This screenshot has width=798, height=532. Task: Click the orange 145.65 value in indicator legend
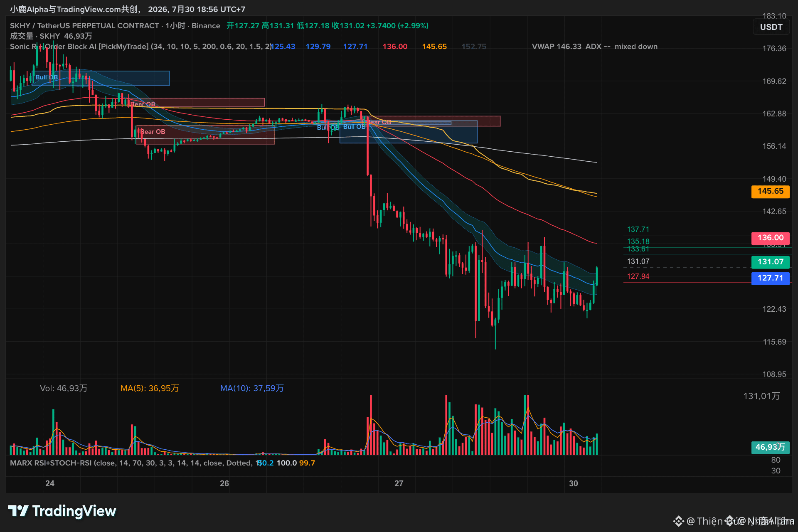point(434,47)
